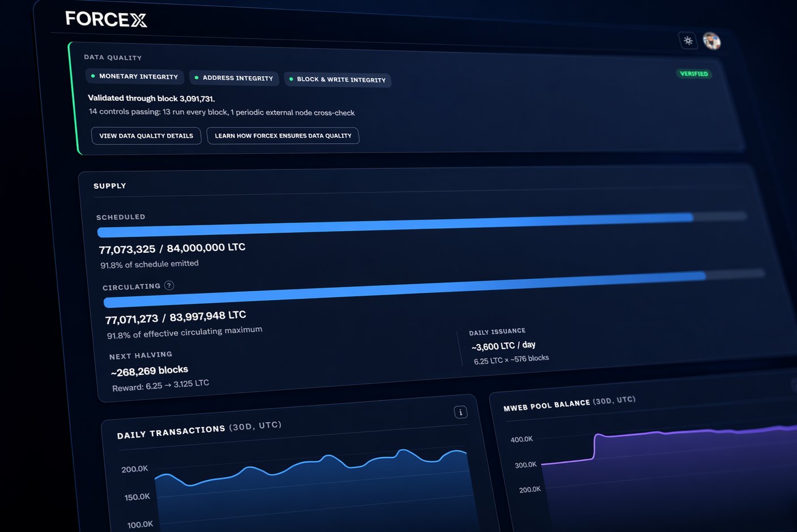This screenshot has height=532, width=797.
Task: Click the Monetary Integrity green status dot
Action: 93,76
